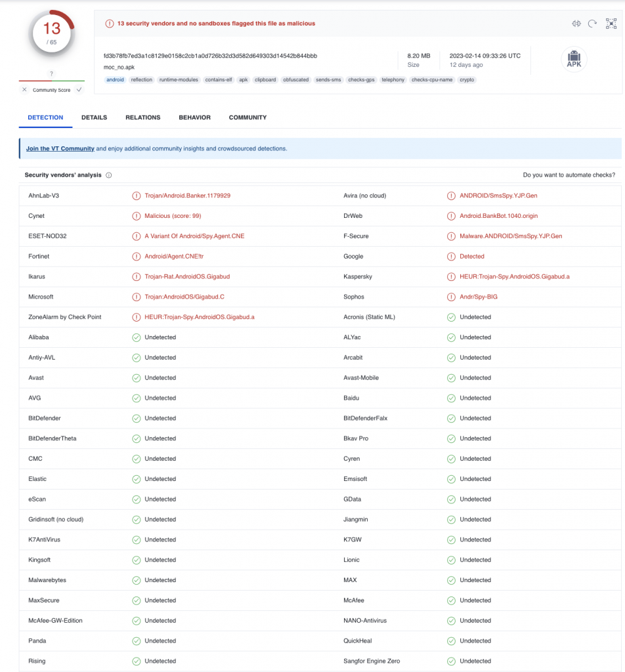The width and height of the screenshot is (625, 672).
Task: Click the 13 / 65 detection score gauge
Action: 52,34
